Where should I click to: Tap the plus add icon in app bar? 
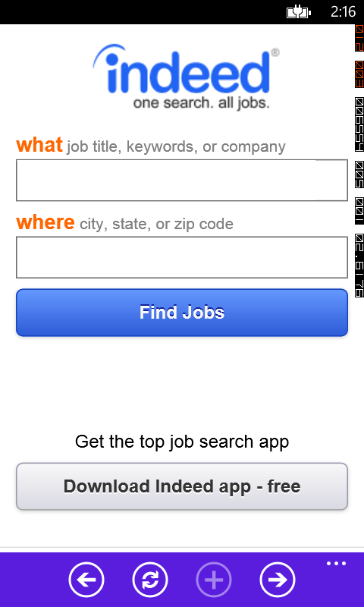[214, 580]
